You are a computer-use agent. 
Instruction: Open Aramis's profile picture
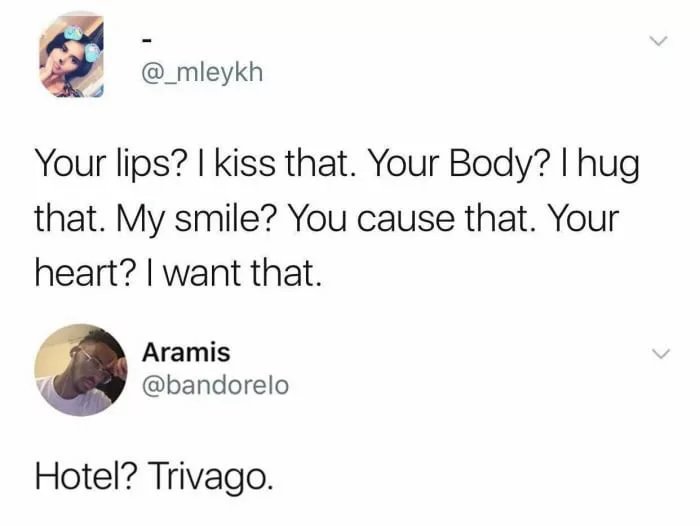[x=81, y=370]
